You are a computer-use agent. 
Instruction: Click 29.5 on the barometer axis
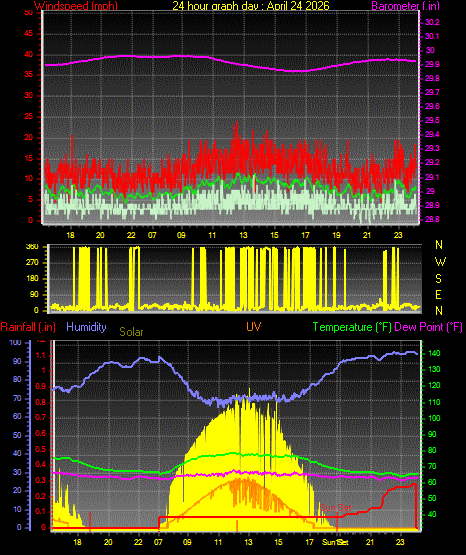point(432,120)
